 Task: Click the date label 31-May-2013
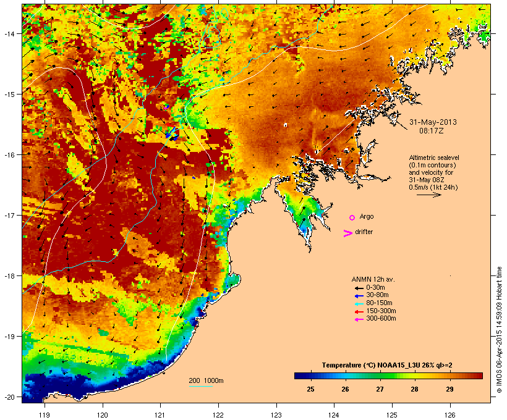tap(433, 122)
